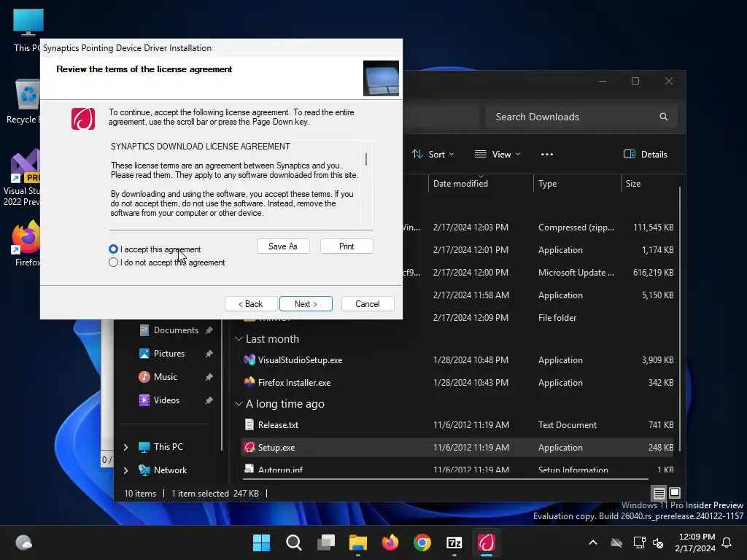
Task: Click Synaptics installer taskbar icon
Action: click(487, 542)
